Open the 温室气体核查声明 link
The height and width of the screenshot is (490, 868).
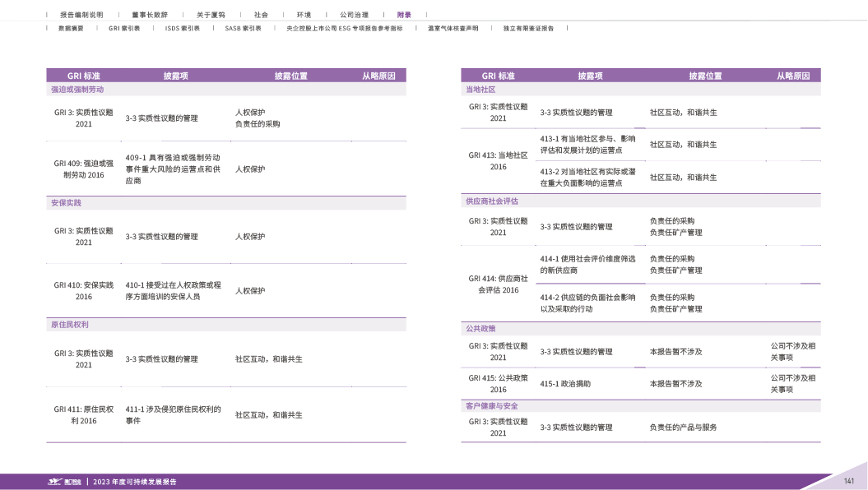[453, 28]
